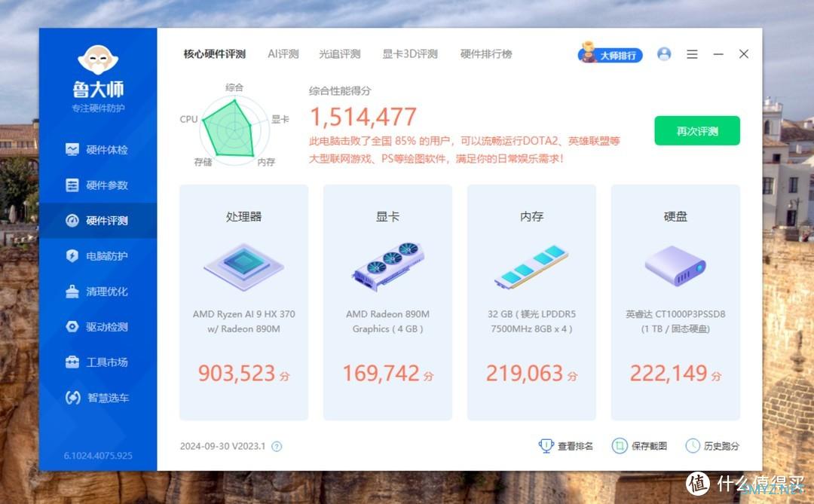The width and height of the screenshot is (814, 504).
Task: Click 历史跑分 link
Action: tap(721, 446)
